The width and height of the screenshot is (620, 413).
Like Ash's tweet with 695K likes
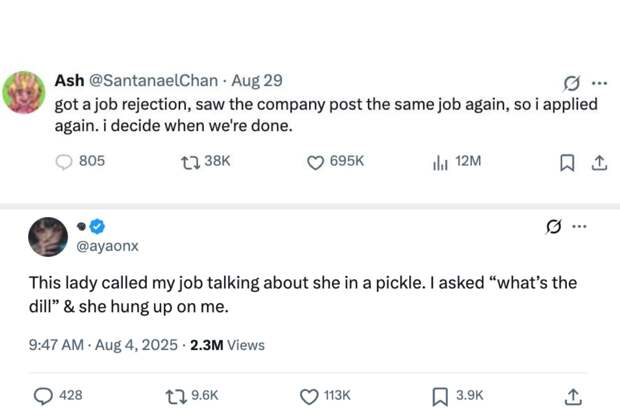[x=315, y=161]
